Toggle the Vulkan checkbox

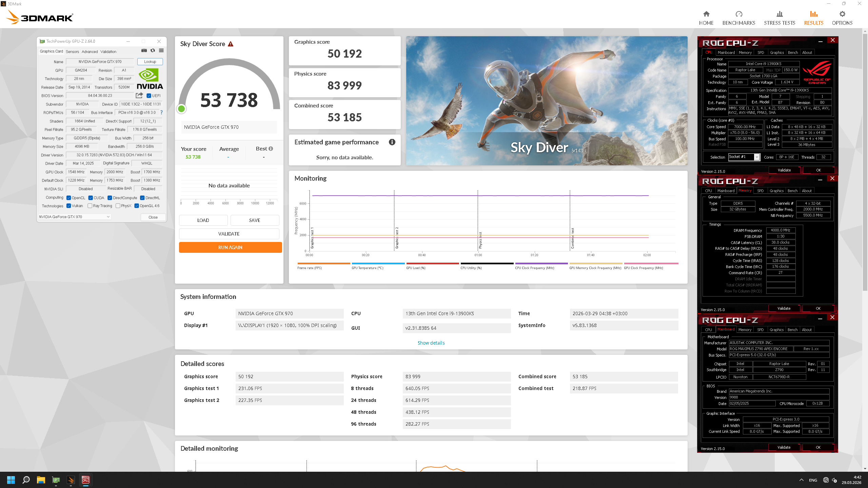tap(69, 206)
